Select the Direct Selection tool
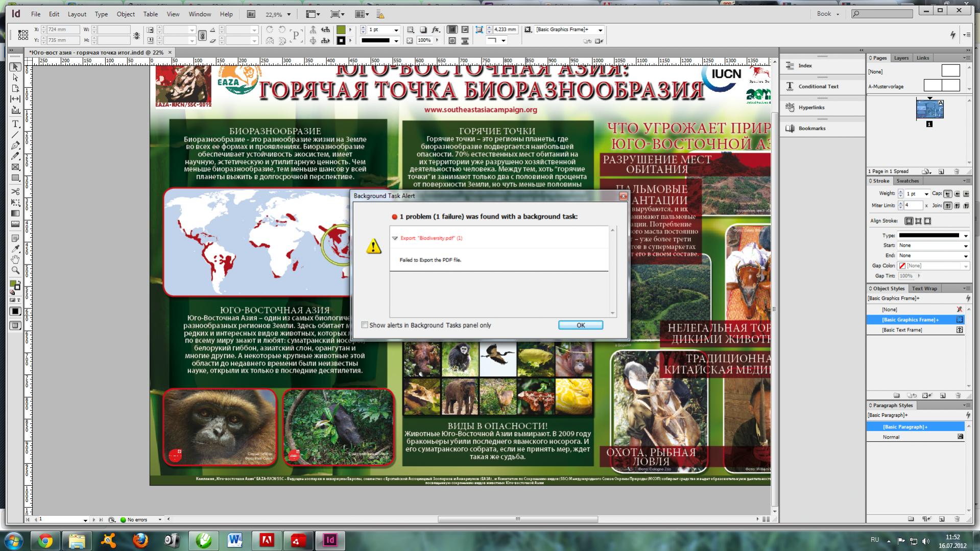 click(x=15, y=78)
